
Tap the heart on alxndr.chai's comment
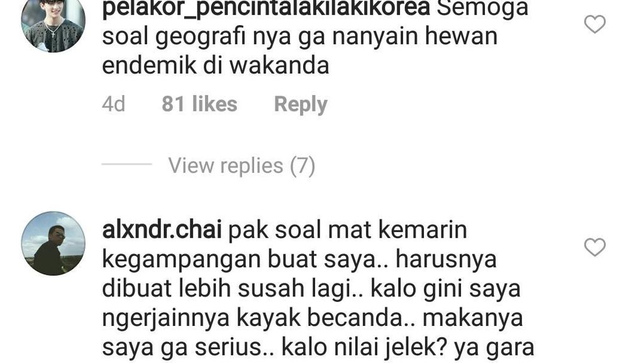tap(595, 247)
